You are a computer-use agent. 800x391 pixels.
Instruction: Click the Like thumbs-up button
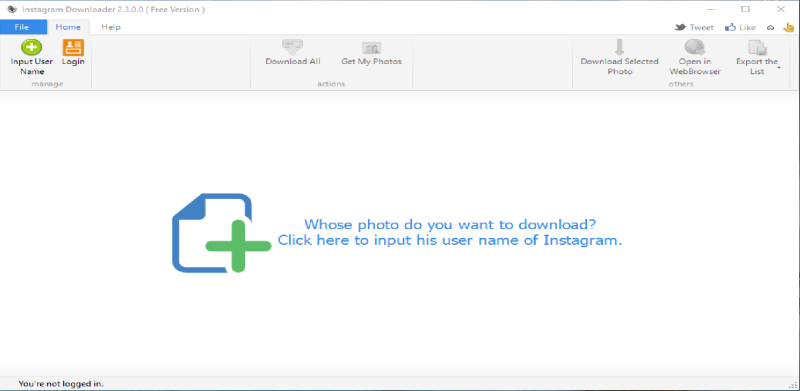coord(740,28)
